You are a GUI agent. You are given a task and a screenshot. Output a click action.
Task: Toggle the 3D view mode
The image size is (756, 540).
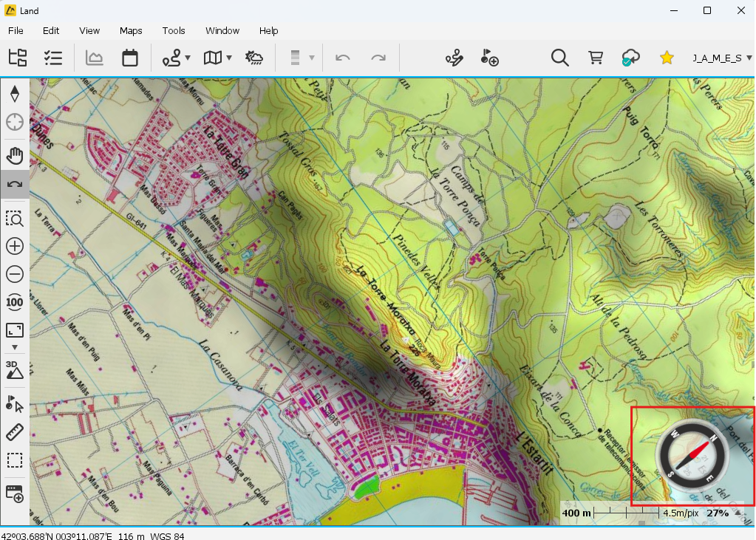tap(15, 369)
